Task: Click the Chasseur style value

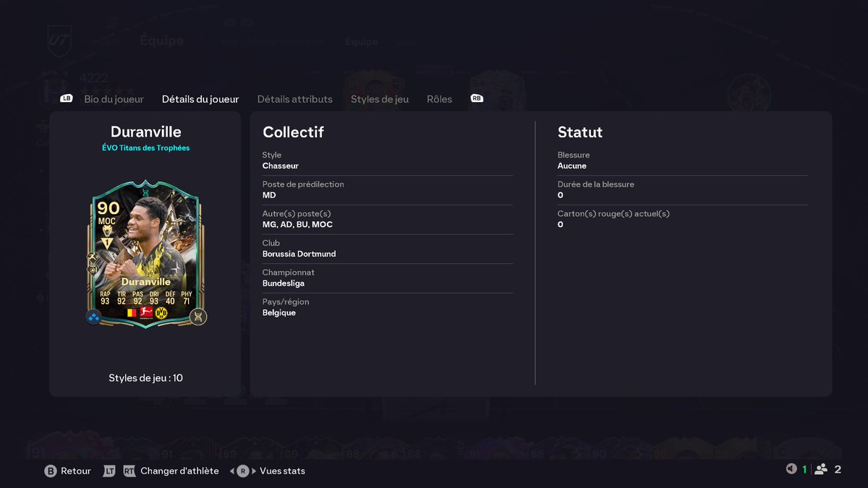Action: [x=281, y=166]
